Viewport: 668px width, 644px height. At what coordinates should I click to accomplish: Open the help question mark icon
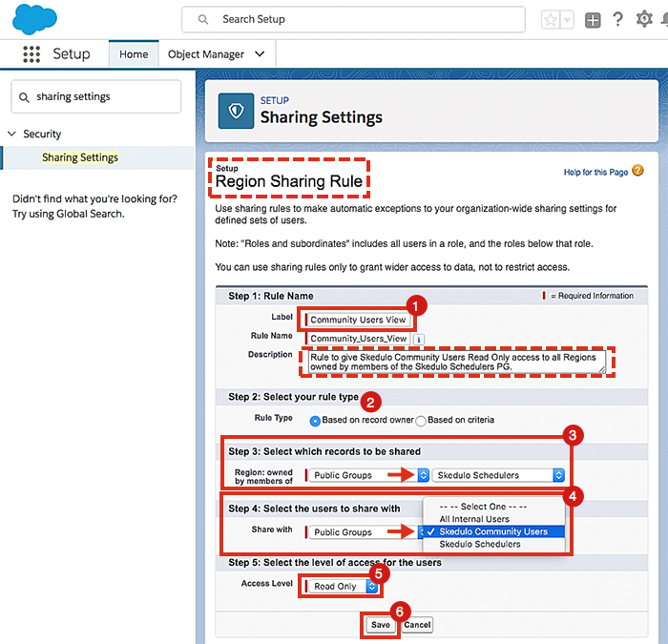coord(617,20)
